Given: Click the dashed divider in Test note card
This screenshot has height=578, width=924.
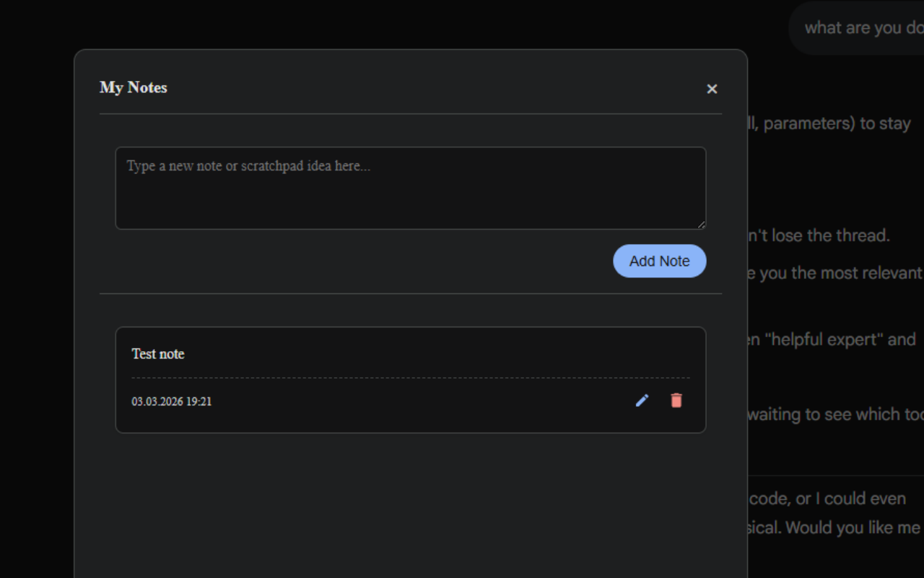Looking at the screenshot, I should pos(411,378).
